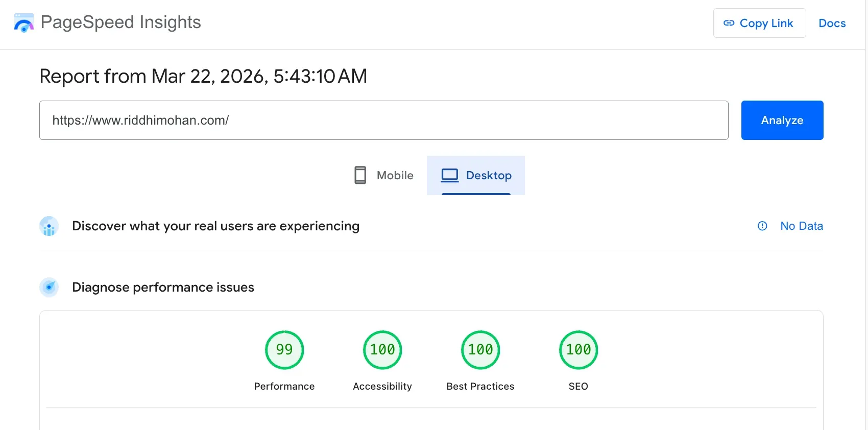Open the Best Practices score gauge
The width and height of the screenshot is (868, 430).
[x=480, y=350]
